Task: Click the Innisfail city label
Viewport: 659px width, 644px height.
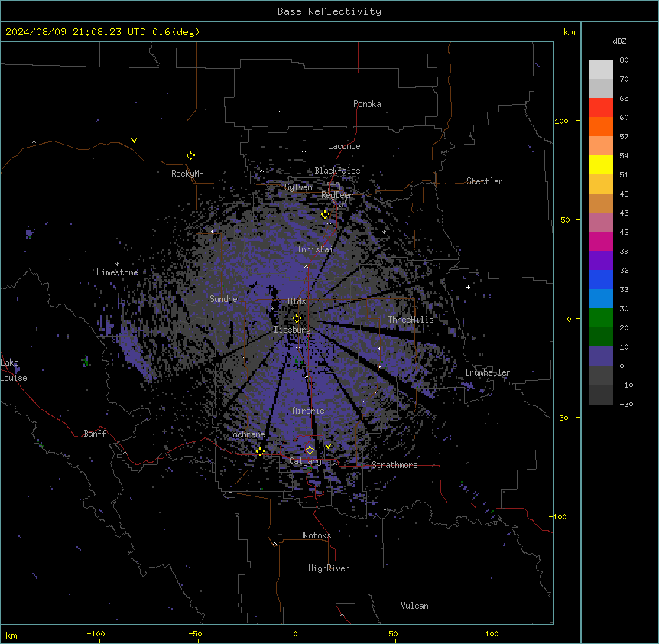Action: click(x=317, y=249)
